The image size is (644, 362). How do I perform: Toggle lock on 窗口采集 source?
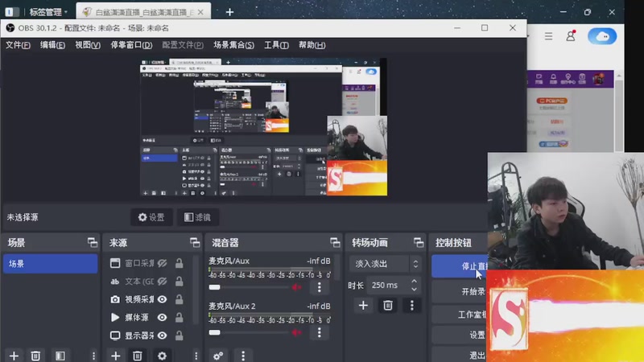(x=179, y=263)
